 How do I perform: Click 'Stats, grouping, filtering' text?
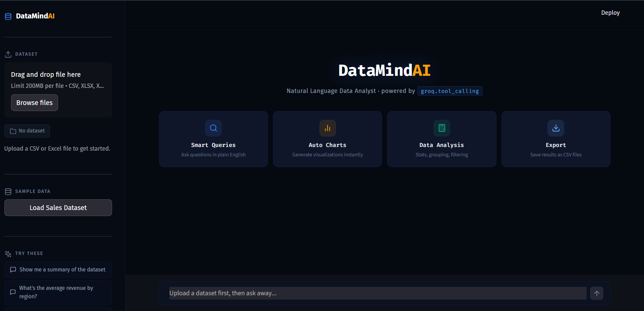pos(442,155)
